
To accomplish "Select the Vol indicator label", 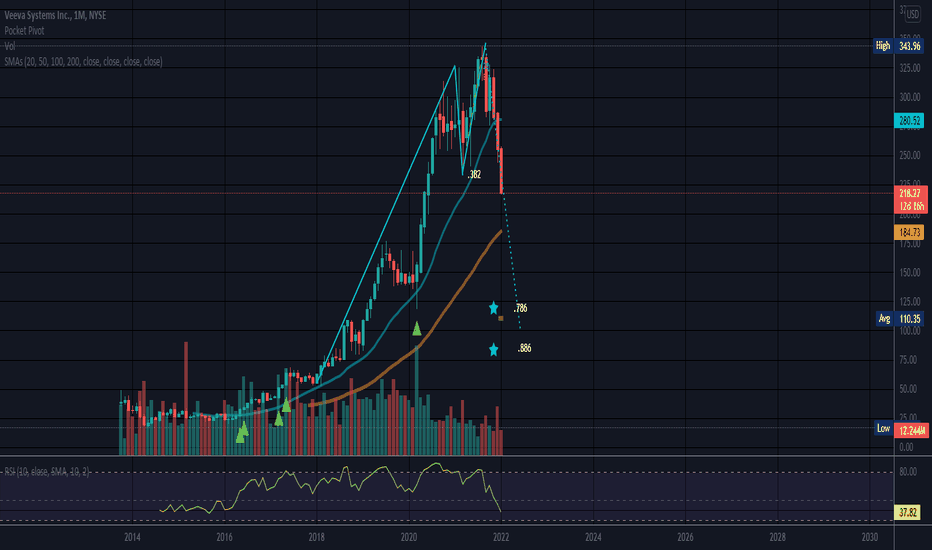I will 10,46.
